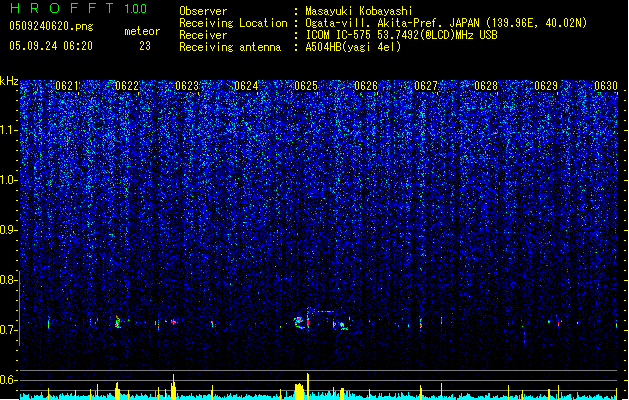
Task: Click observer name Masayuki Kobayashi
Action: [x=359, y=11]
